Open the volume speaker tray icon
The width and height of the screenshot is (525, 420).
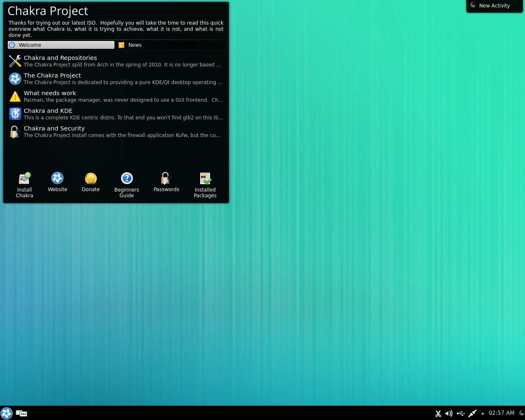click(449, 413)
